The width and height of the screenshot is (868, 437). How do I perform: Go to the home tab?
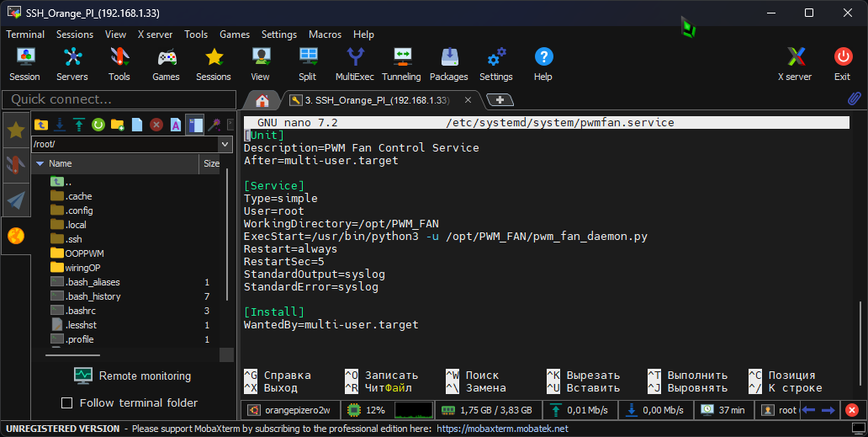click(x=262, y=100)
